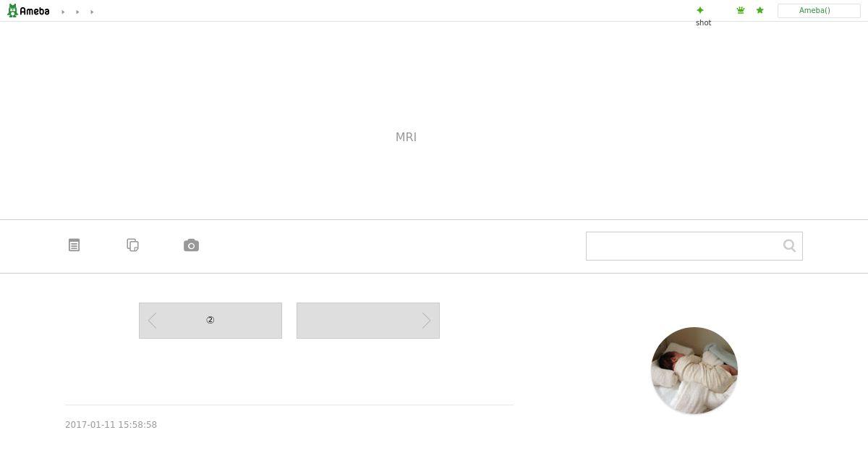Image resolution: width=868 pixels, height=456 pixels.
Task: Click the right chevron on next button
Action: click(x=427, y=321)
